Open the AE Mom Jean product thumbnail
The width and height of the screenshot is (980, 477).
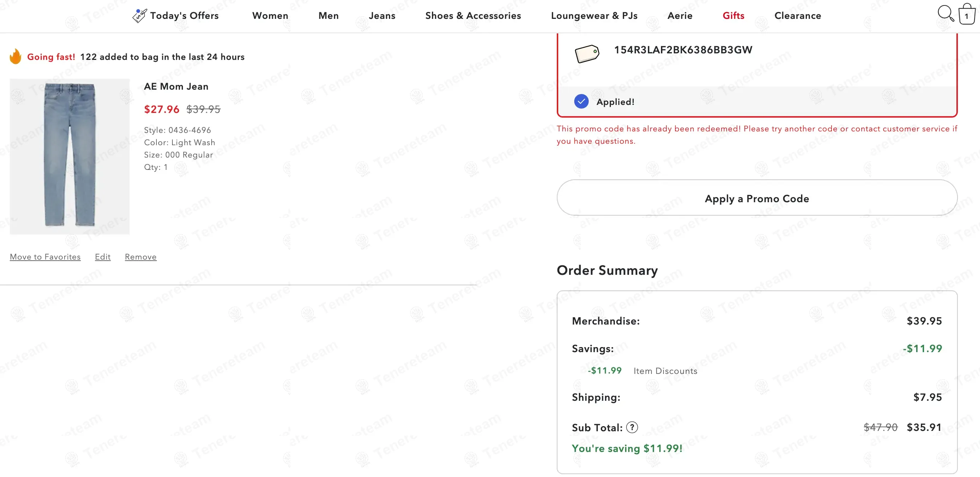[70, 156]
